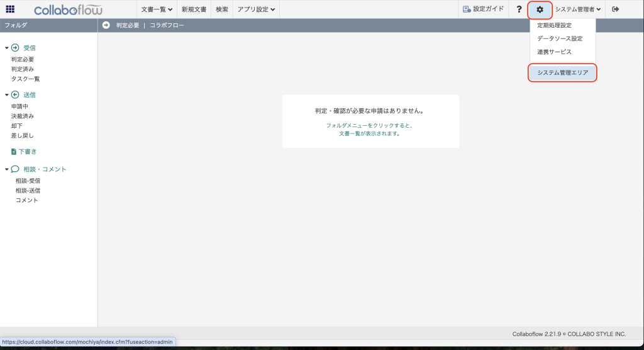Open the help question mark icon
This screenshot has width=644, height=350.
point(519,9)
